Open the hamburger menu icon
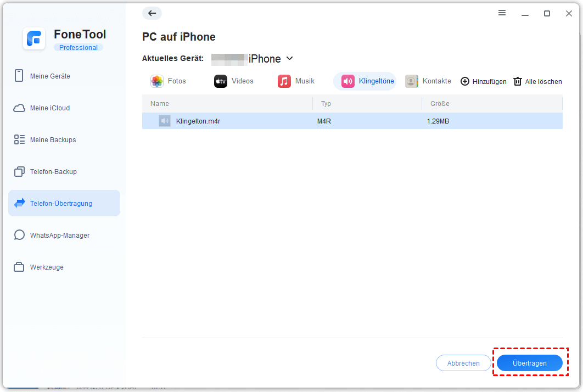583x392 pixels. 502,13
